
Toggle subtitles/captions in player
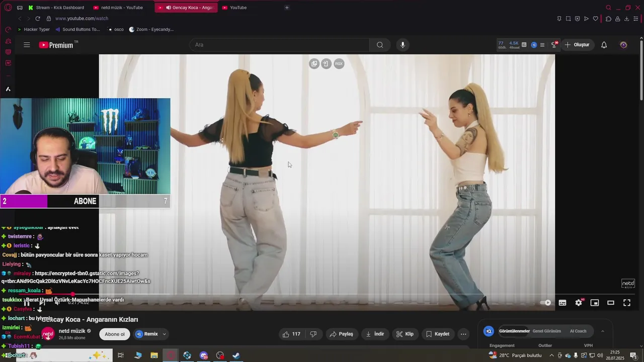[562, 303]
